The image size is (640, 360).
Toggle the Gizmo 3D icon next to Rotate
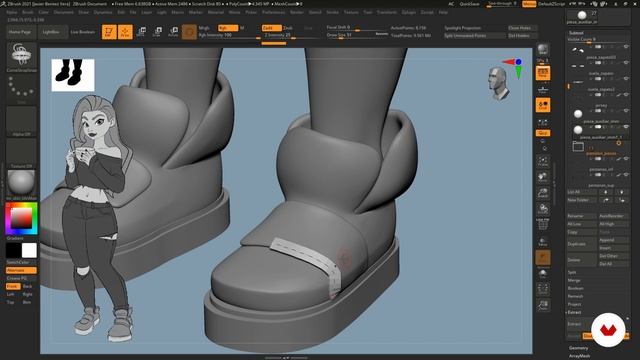(x=189, y=32)
